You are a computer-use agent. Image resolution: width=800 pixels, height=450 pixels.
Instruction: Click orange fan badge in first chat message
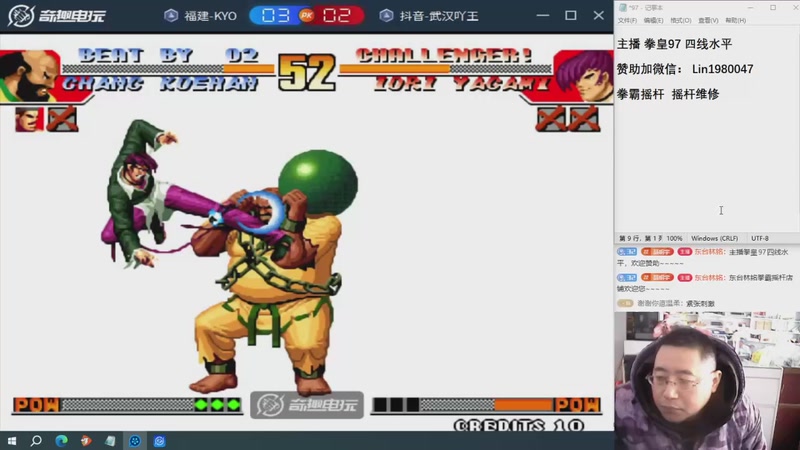point(657,252)
